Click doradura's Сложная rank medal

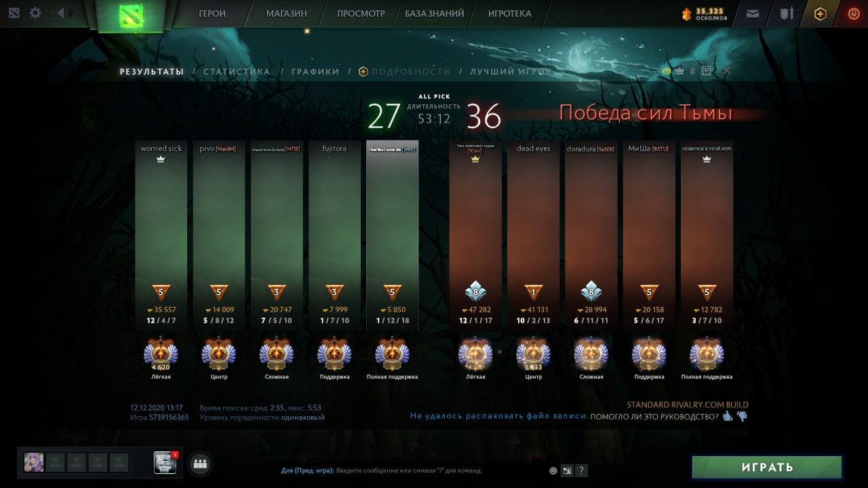591,354
